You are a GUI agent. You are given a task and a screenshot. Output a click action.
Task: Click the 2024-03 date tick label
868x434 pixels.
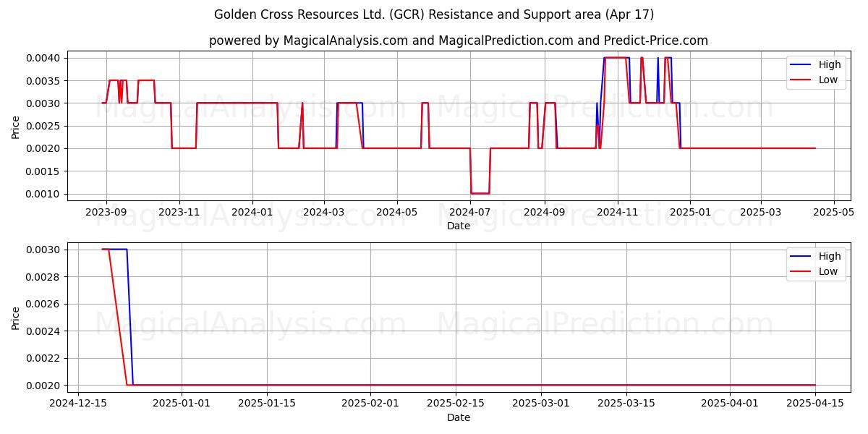[324, 213]
